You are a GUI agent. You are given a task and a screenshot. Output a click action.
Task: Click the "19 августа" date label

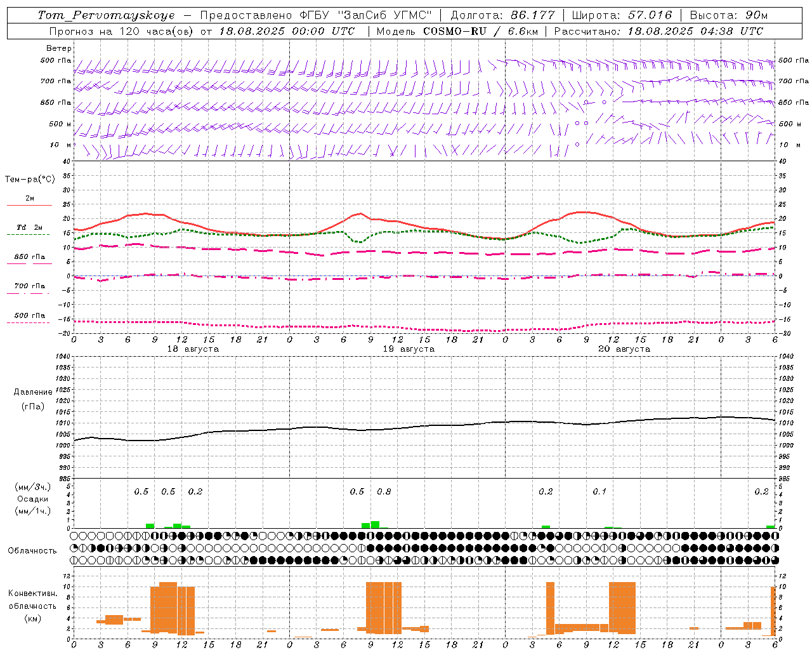point(409,349)
